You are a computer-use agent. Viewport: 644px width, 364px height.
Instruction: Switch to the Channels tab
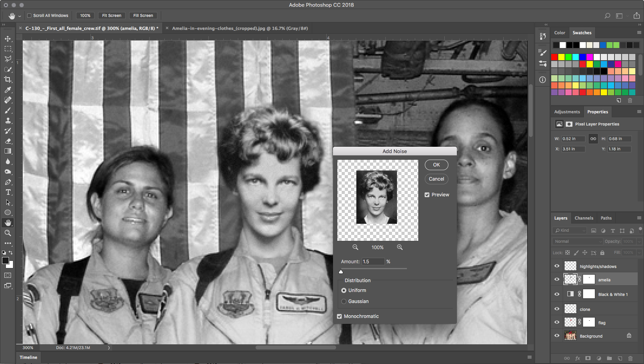[x=583, y=218]
